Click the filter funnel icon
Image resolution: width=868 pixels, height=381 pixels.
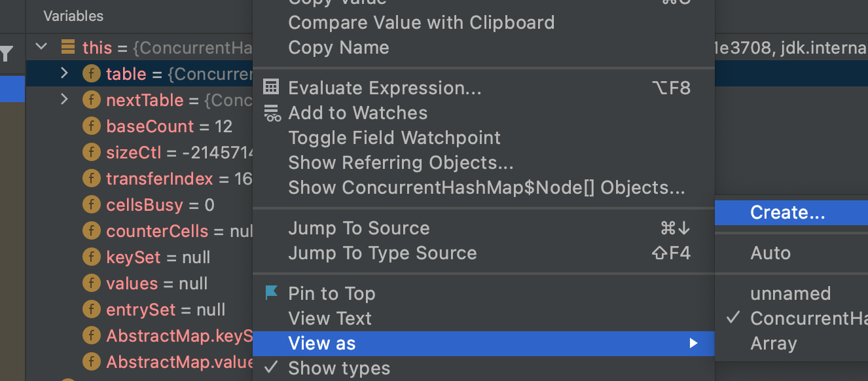coord(7,54)
